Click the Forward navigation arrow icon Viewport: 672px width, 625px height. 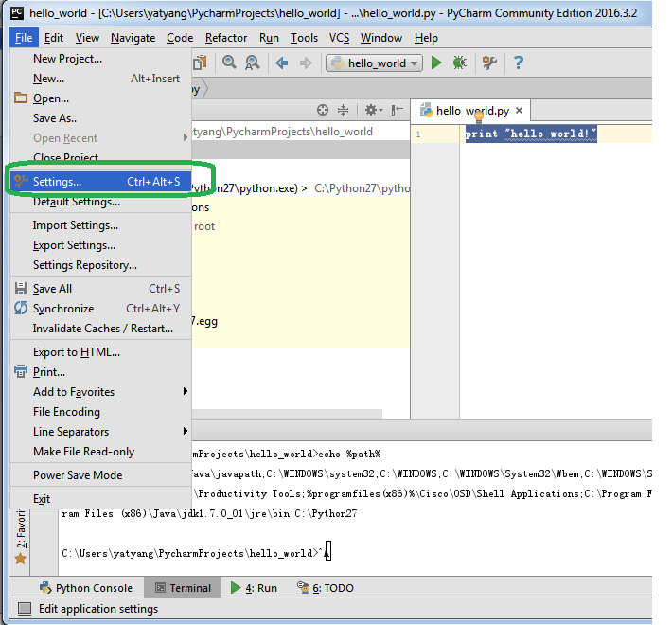click(306, 63)
